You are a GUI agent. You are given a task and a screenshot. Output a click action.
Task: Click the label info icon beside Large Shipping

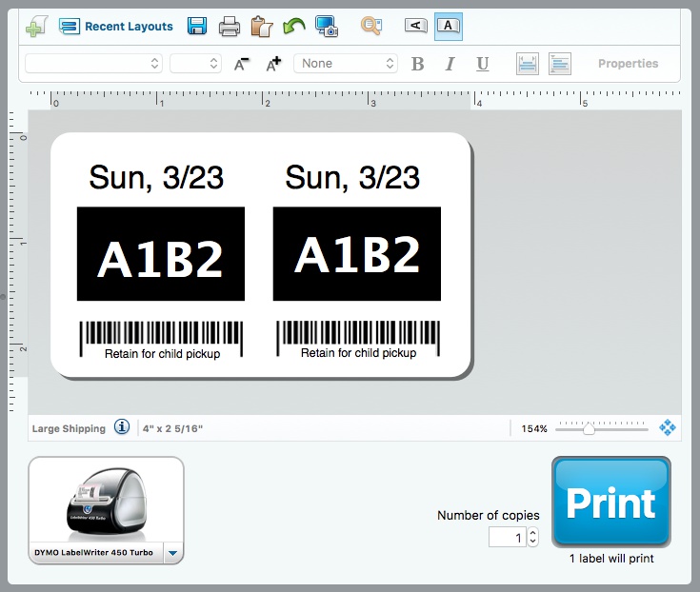click(122, 427)
